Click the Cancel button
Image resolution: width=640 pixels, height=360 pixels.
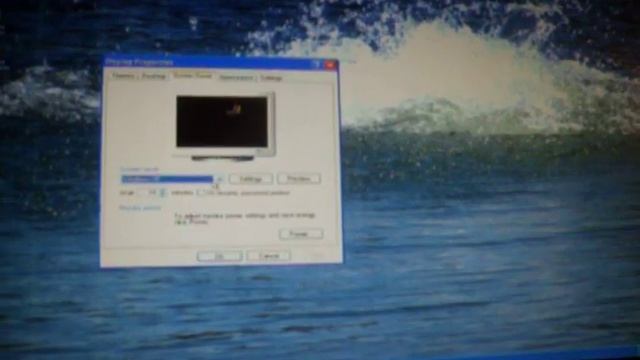[269, 256]
